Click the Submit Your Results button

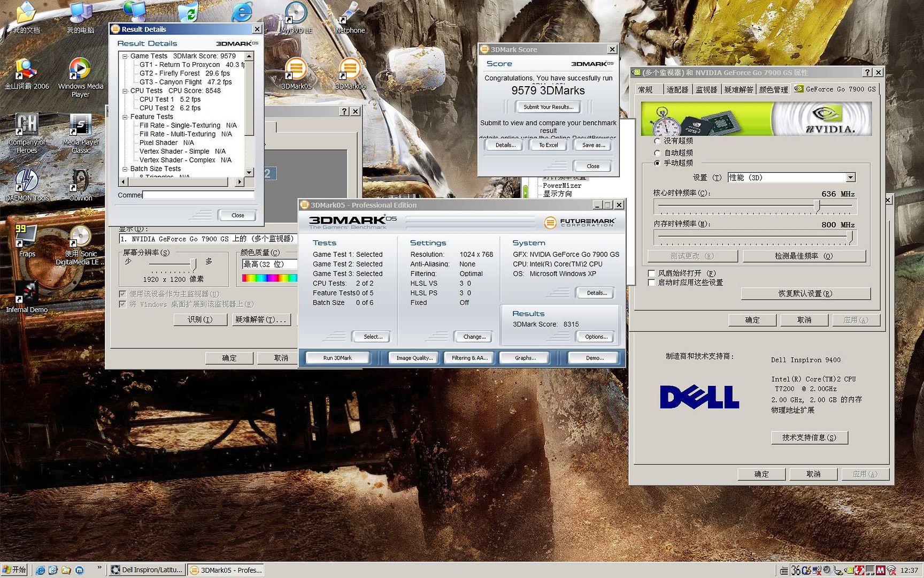click(x=548, y=107)
